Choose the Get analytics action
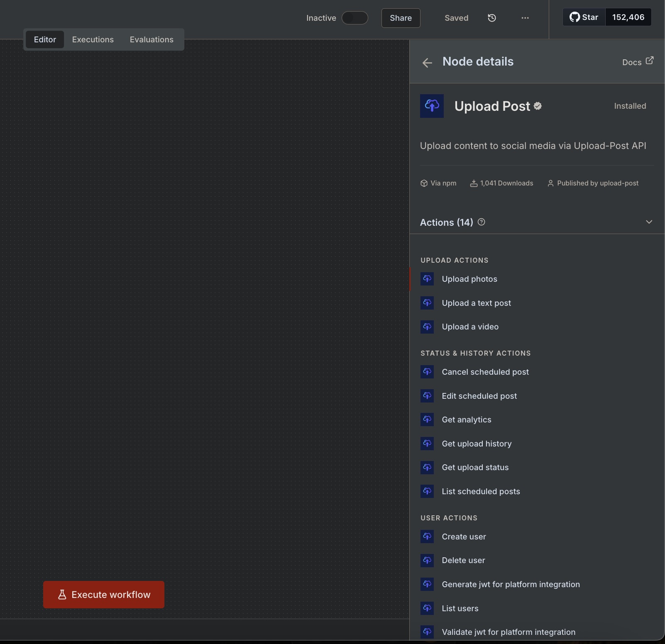665x644 pixels. click(466, 420)
